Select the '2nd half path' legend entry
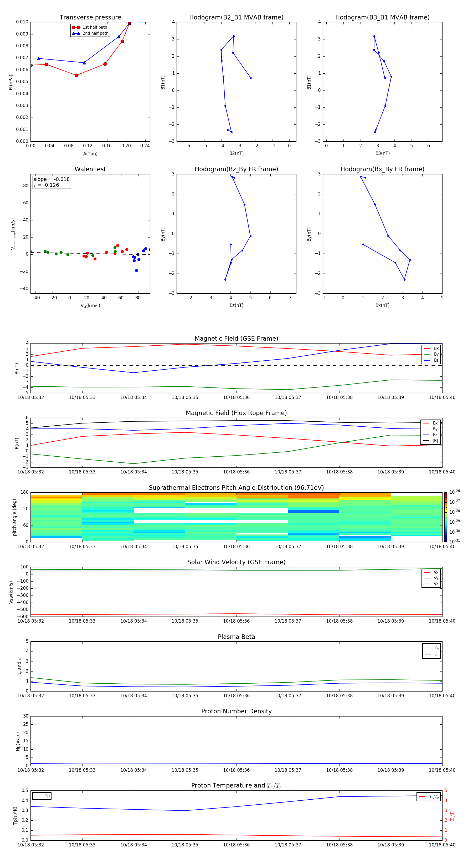Image resolution: width=473 pixels, height=868 pixels. click(x=90, y=33)
